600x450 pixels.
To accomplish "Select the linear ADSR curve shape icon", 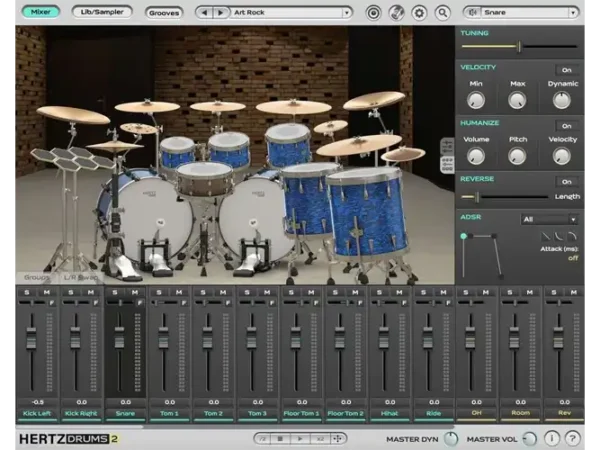I will coord(546,236).
